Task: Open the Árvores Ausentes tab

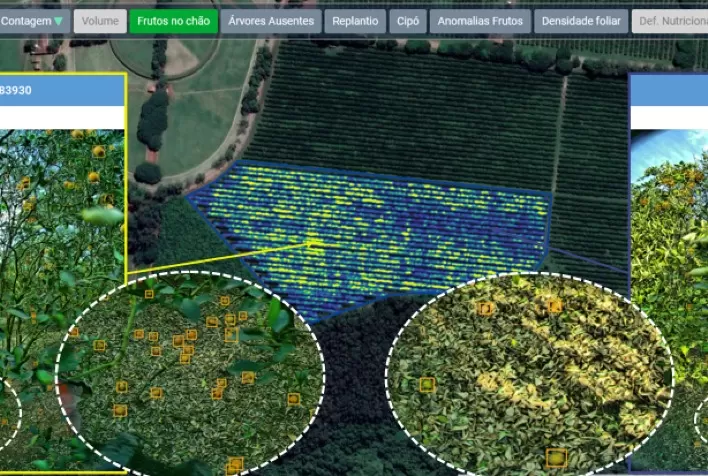Action: pyautogui.click(x=271, y=21)
